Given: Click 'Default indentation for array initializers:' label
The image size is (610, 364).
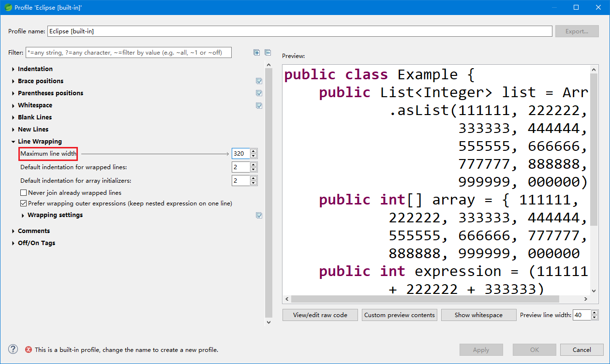Looking at the screenshot, I should (x=76, y=181).
